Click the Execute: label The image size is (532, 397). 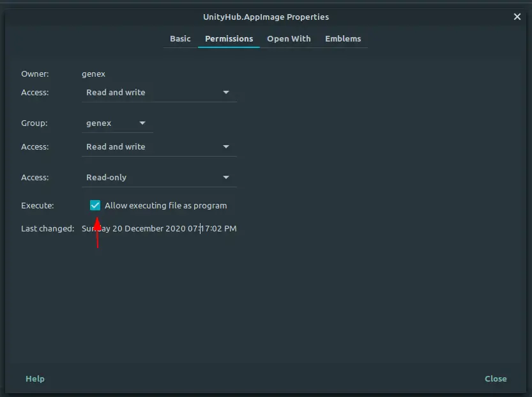point(37,205)
